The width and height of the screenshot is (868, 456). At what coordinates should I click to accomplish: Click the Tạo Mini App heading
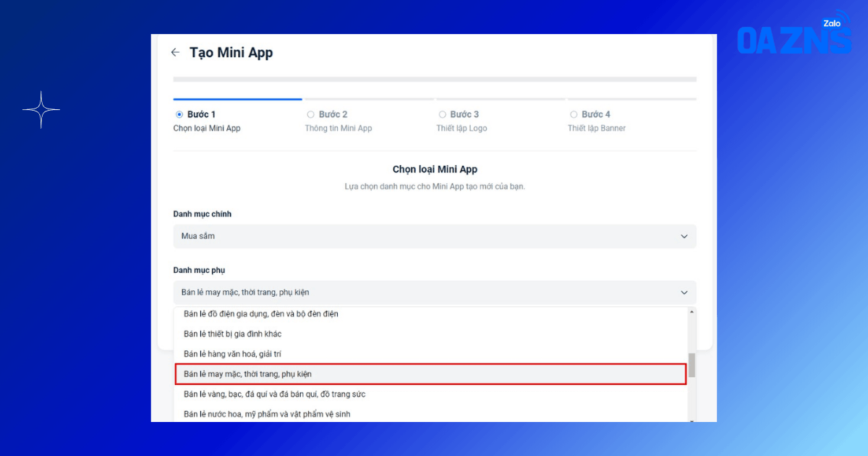tap(231, 53)
